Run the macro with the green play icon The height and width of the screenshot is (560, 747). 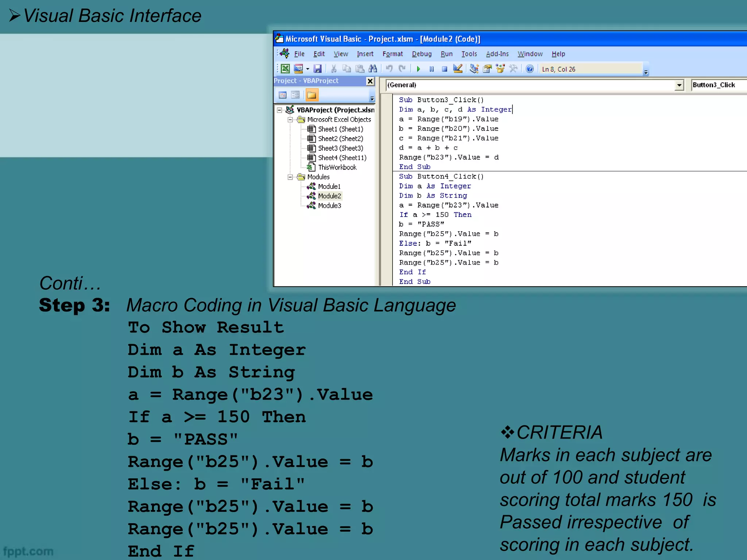(418, 69)
